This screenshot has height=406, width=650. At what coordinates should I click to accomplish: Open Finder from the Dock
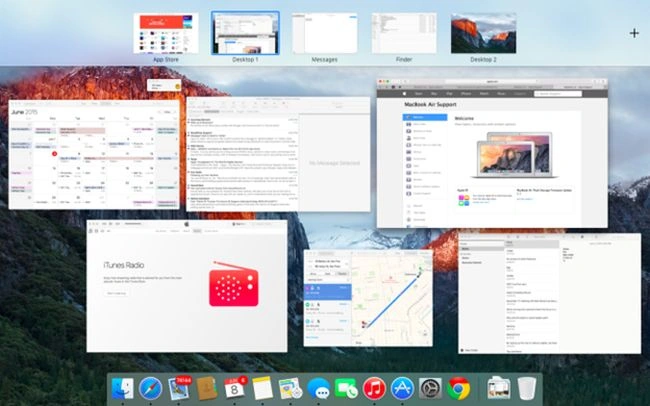click(x=122, y=389)
